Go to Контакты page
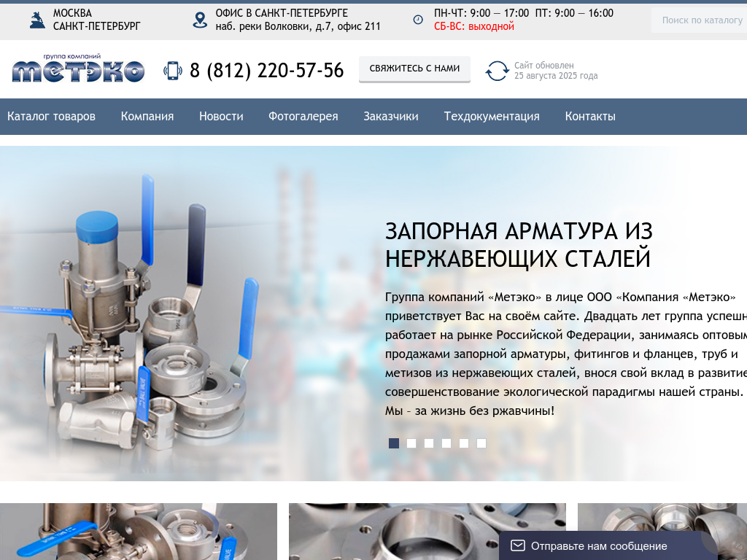 pyautogui.click(x=589, y=116)
